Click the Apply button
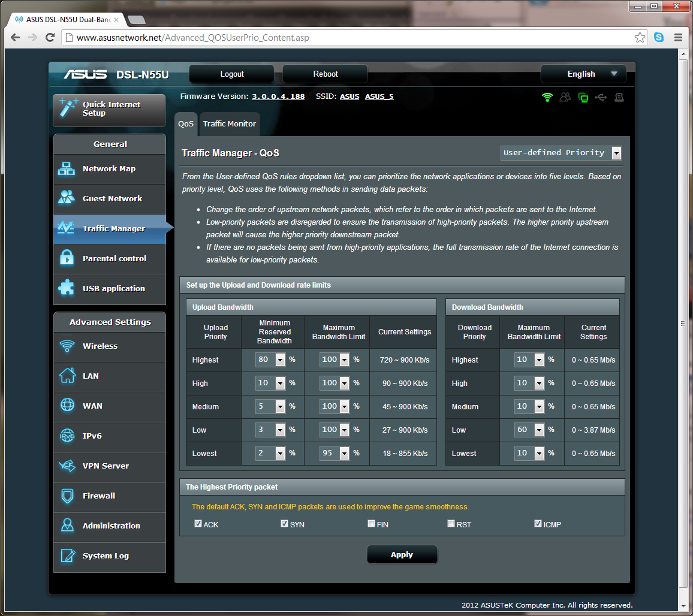Image resolution: width=693 pixels, height=616 pixels. pos(402,554)
